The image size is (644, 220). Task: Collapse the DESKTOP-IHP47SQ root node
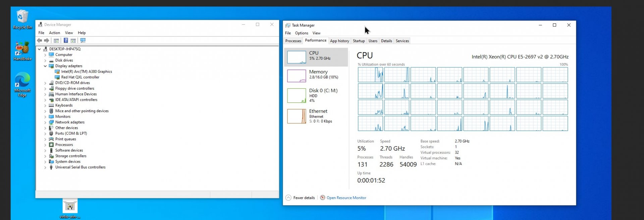[40, 49]
